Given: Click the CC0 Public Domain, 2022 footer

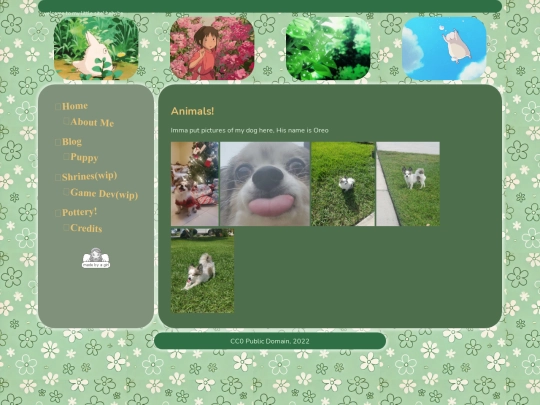Looking at the screenshot, I should [270, 341].
